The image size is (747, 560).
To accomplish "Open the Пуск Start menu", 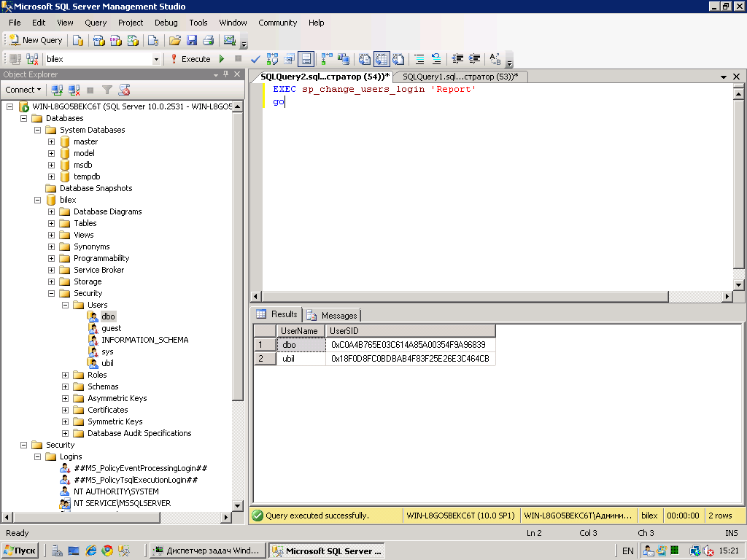I will point(20,551).
